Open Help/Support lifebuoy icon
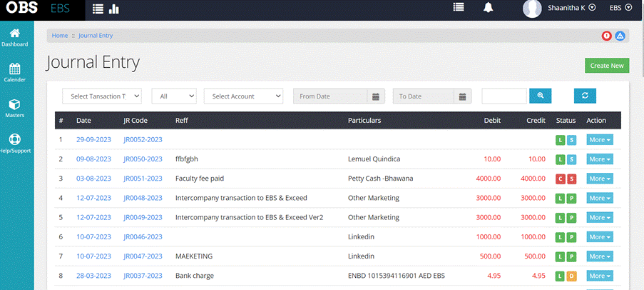Viewport: 644px width, 290px height. [15, 140]
